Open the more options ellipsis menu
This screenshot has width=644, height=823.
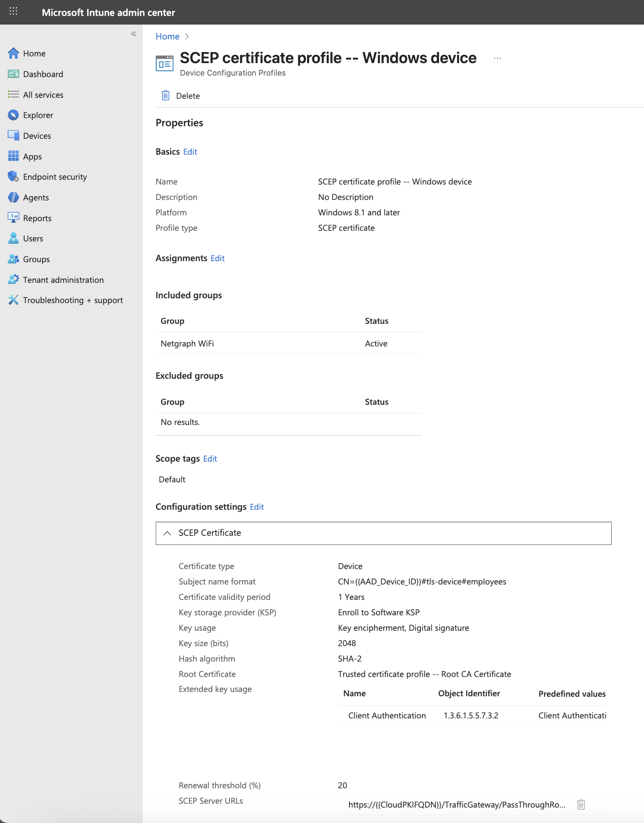(497, 58)
